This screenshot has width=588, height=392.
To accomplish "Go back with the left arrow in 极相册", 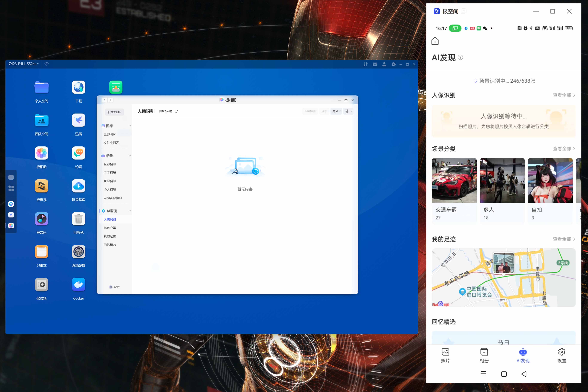I will [104, 100].
